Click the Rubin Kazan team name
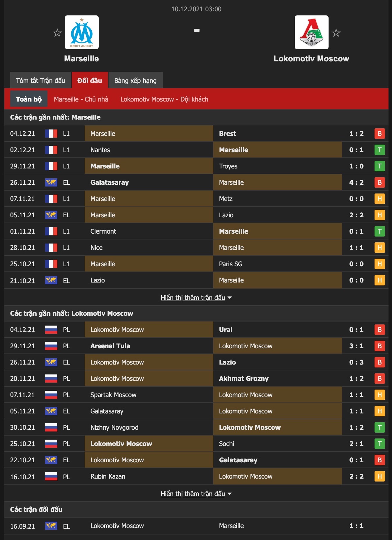The width and height of the screenshot is (392, 540). 108,476
